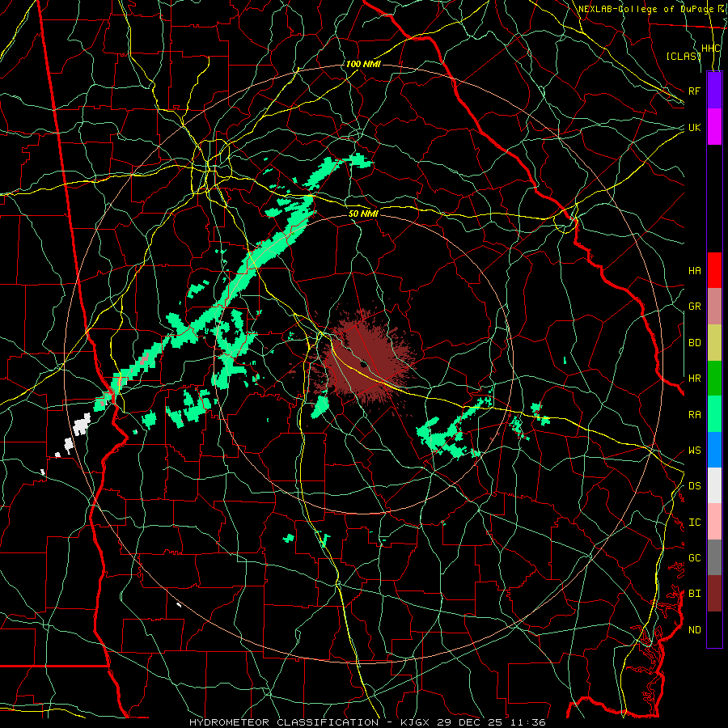Viewport: 728px width, 728px height.
Task: Click the IC legend label
Action: [695, 523]
